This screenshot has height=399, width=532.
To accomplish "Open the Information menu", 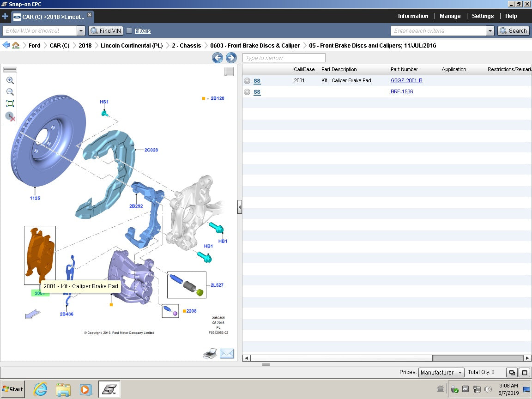I will pos(413,16).
